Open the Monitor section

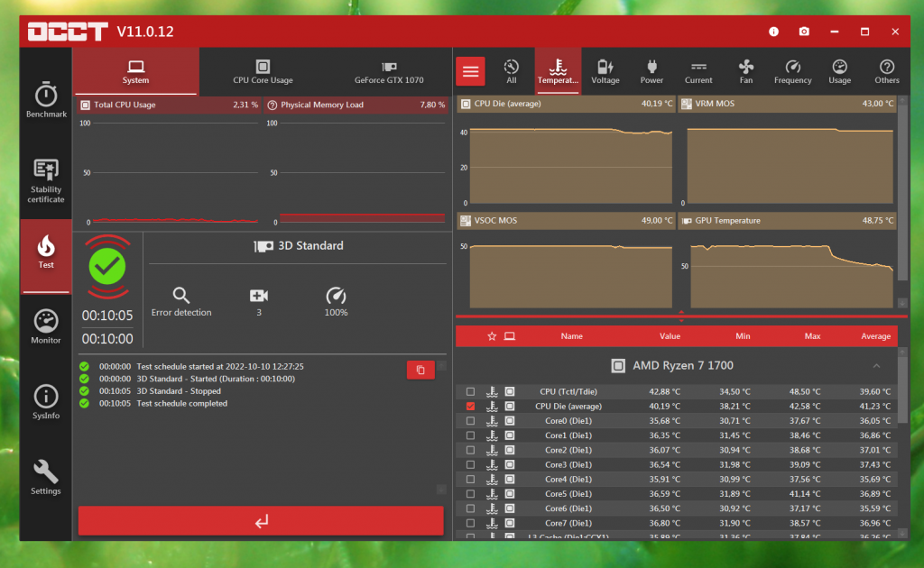coord(46,326)
